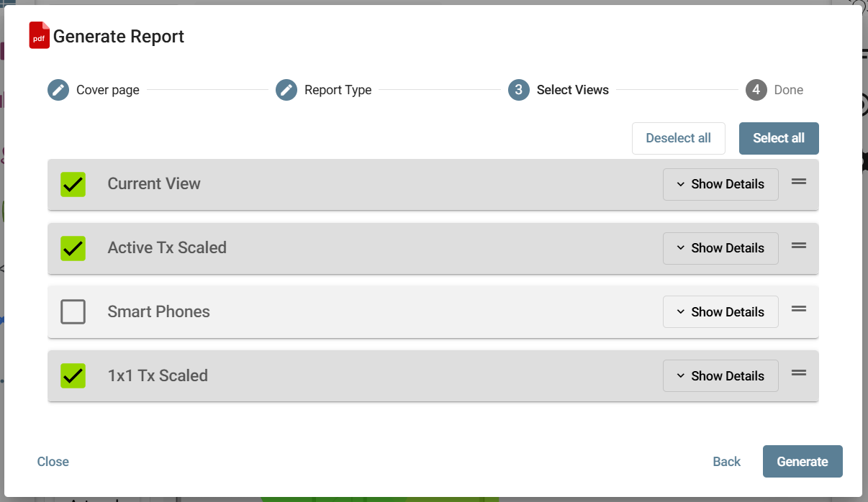Image resolution: width=868 pixels, height=502 pixels.
Task: Uncheck the Current View checkbox
Action: (73, 184)
